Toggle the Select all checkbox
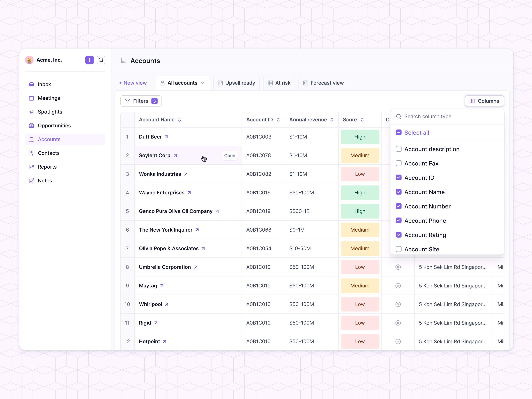Viewport: 532px width, 399px height. coord(399,133)
